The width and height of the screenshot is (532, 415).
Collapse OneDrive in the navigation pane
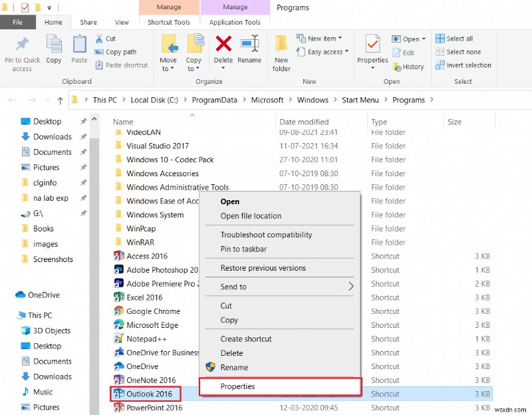tap(11, 295)
